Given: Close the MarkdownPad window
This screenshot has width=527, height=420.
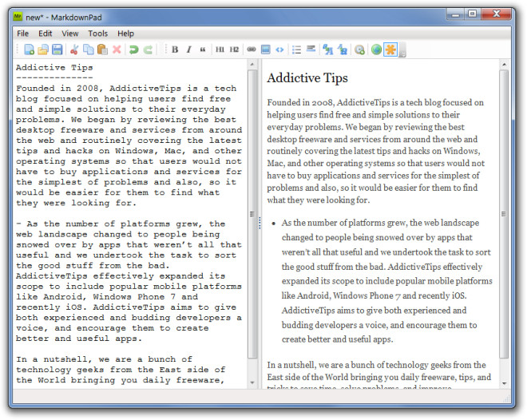Looking at the screenshot, I should click(x=496, y=14).
